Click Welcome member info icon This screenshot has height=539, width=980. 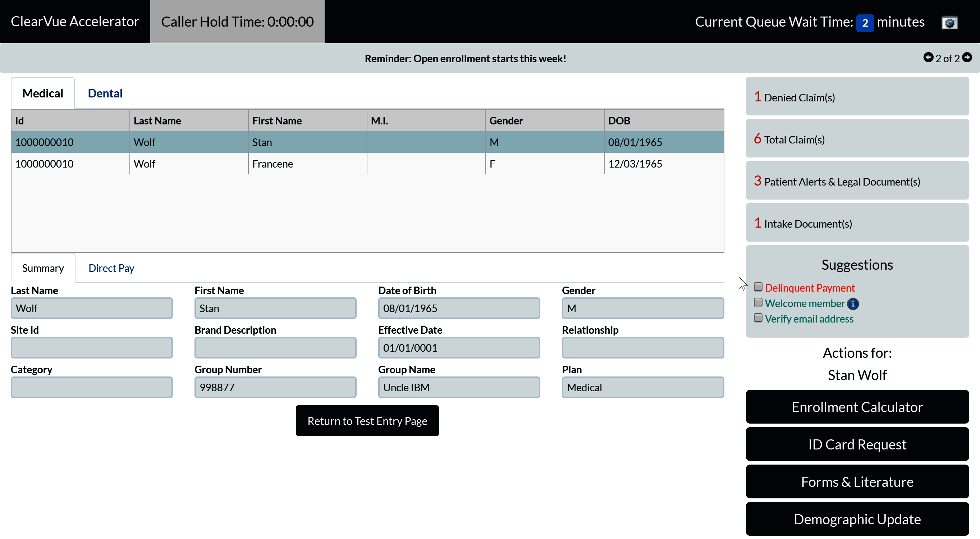(853, 303)
